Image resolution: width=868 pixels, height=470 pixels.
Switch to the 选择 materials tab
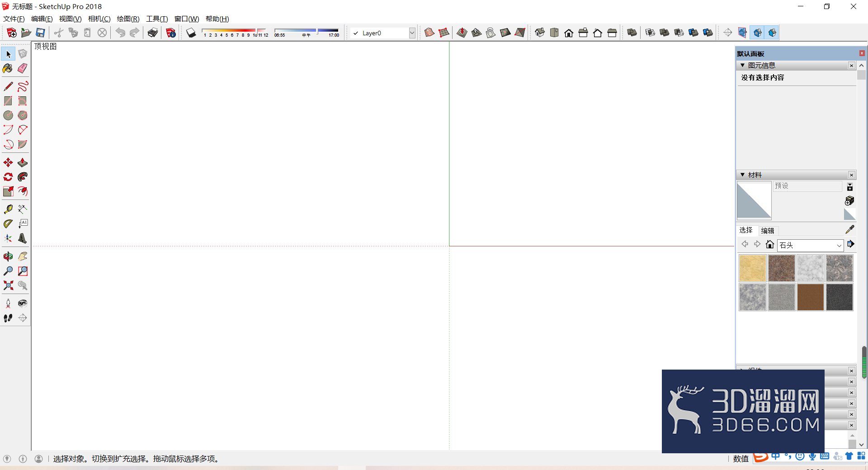click(x=746, y=230)
